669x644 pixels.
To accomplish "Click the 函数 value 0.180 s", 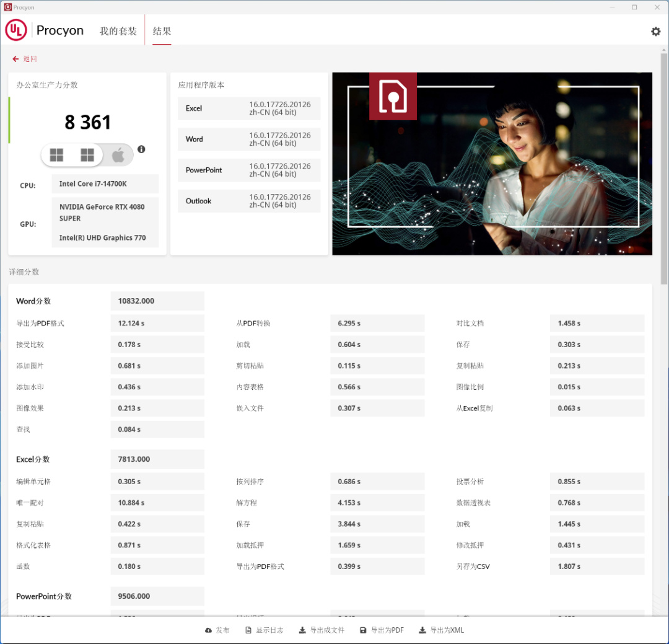I will [157, 567].
